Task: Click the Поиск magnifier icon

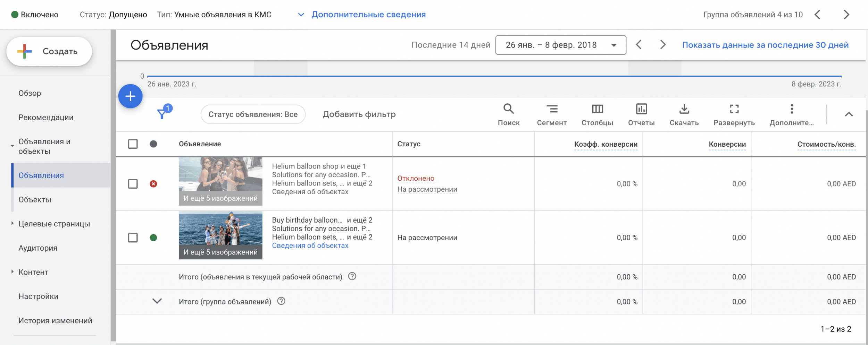Action: 508,109
